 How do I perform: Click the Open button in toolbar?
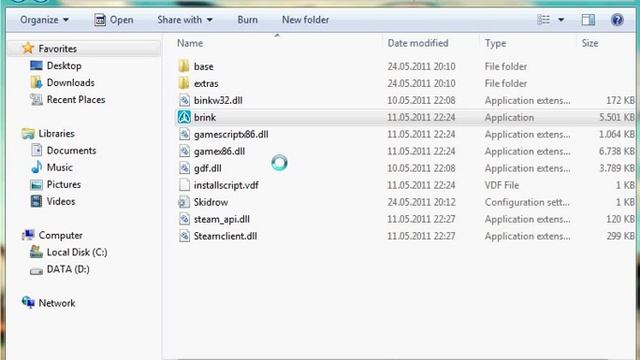coord(113,20)
